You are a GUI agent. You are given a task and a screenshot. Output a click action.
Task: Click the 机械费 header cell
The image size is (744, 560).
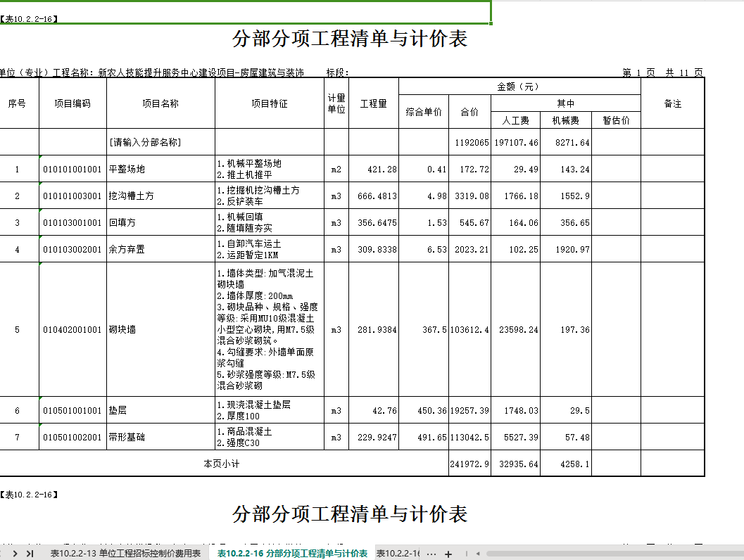(566, 120)
